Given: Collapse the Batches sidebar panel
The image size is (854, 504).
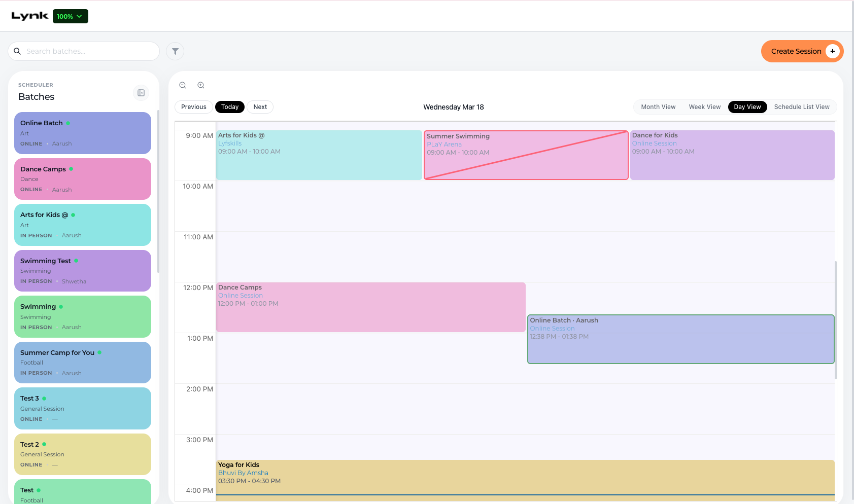Looking at the screenshot, I should [141, 93].
